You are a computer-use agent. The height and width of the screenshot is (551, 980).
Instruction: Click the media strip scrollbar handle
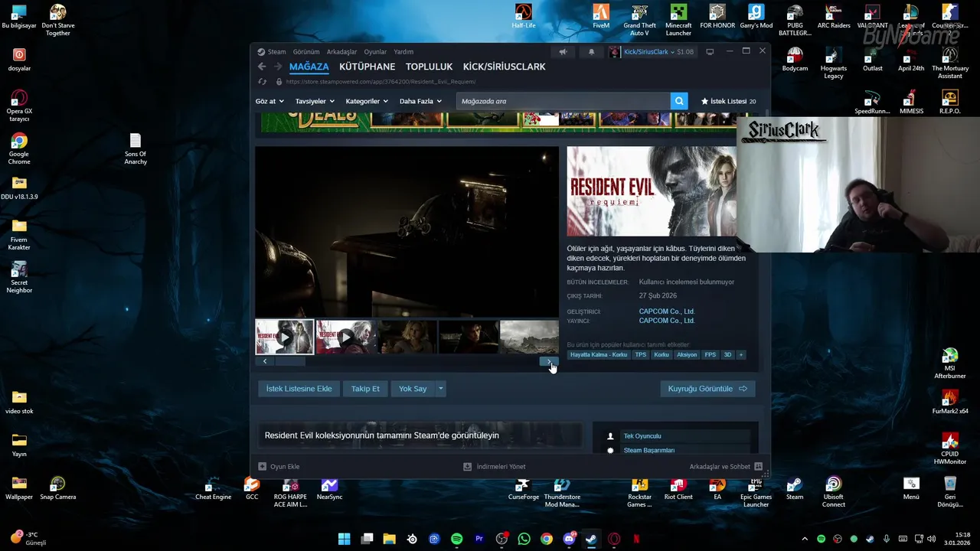coord(290,361)
